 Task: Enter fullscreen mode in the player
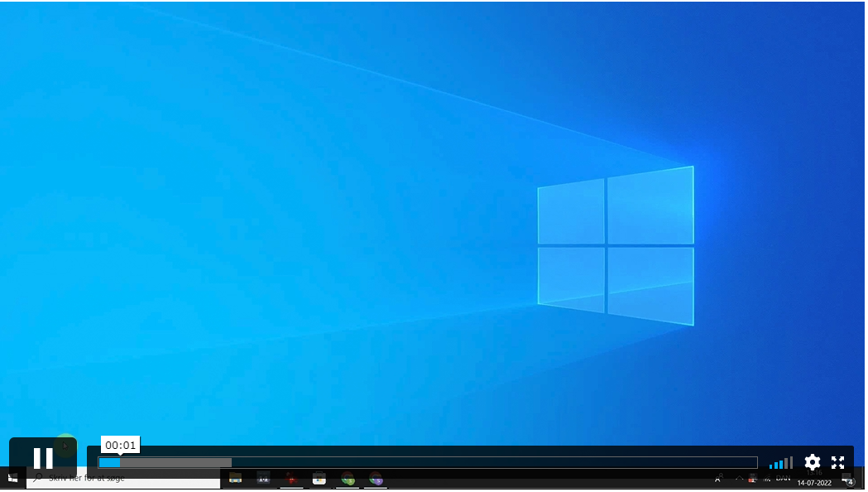point(837,462)
